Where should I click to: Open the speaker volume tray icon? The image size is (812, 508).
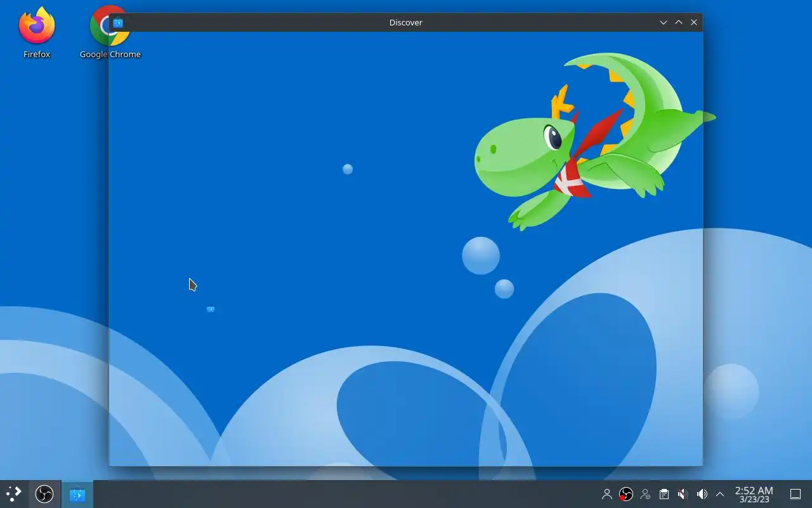pos(702,494)
